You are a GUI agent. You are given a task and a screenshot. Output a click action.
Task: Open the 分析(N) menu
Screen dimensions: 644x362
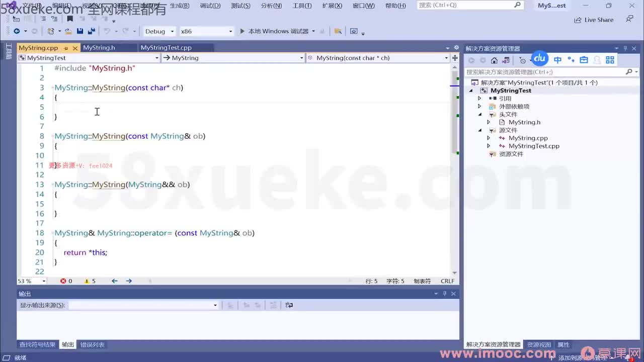[x=271, y=6]
